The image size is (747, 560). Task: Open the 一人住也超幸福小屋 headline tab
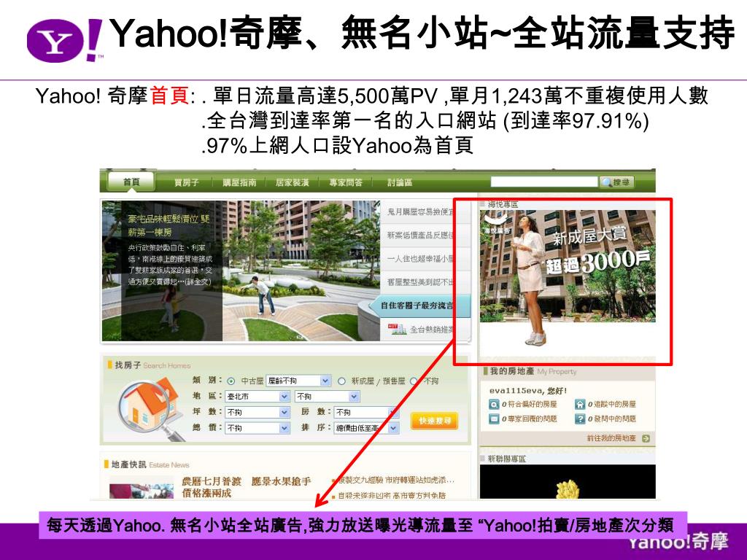[420, 259]
